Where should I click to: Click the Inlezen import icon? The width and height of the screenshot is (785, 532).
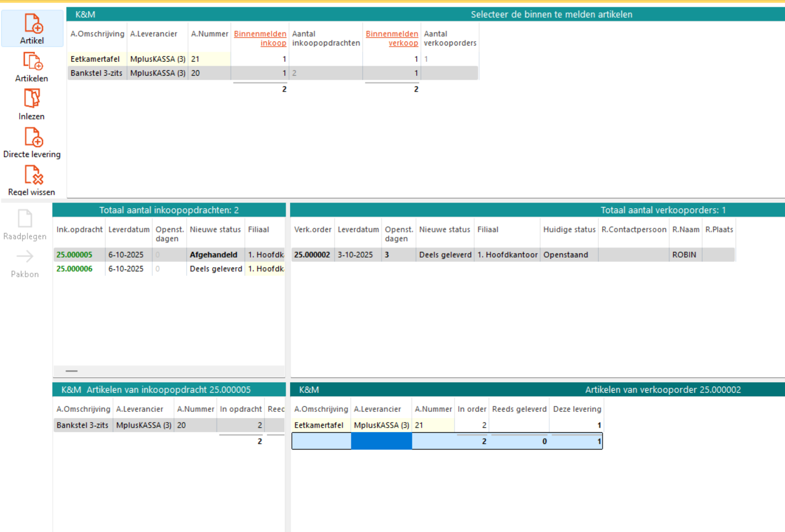[x=32, y=99]
